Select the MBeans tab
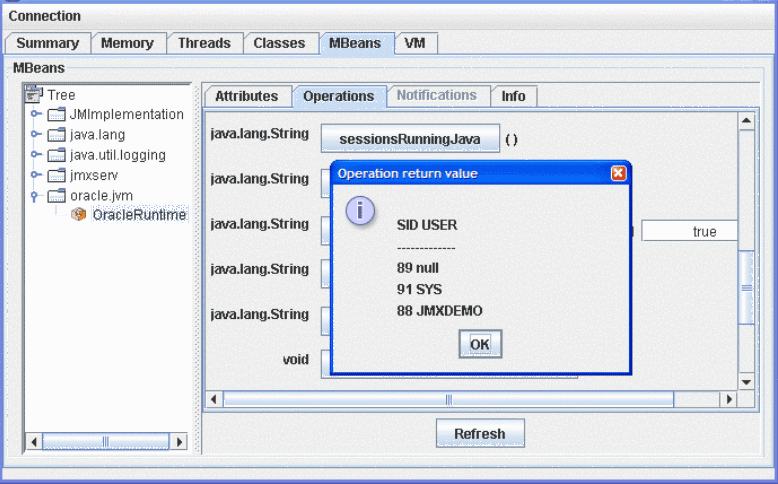The height and width of the screenshot is (484, 778). [355, 43]
